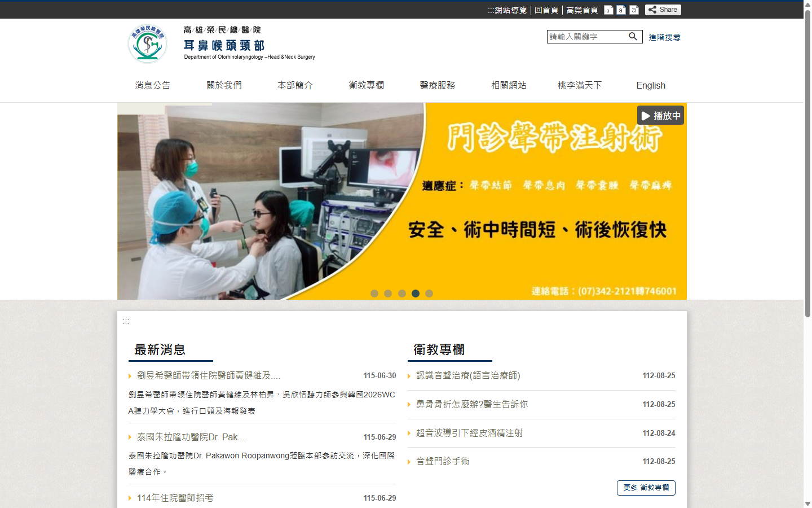The width and height of the screenshot is (812, 508).
Task: Click the hospital logo emblem
Action: [x=147, y=43]
